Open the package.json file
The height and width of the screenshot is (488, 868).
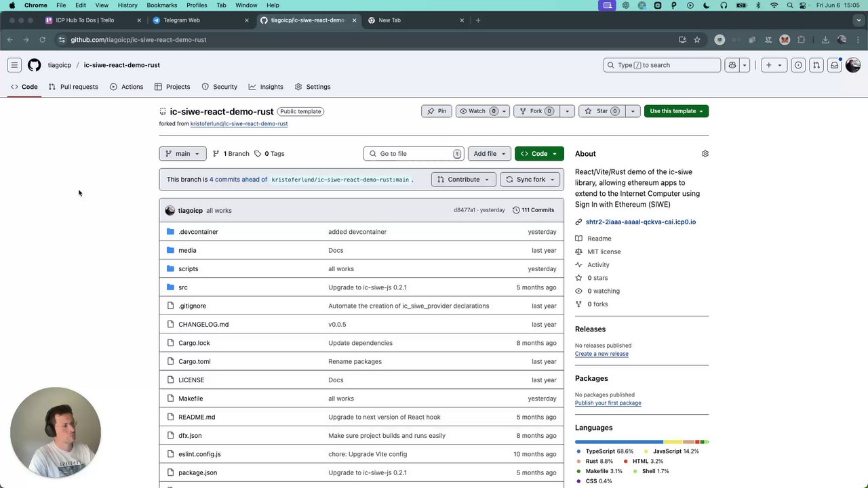pyautogui.click(x=198, y=473)
